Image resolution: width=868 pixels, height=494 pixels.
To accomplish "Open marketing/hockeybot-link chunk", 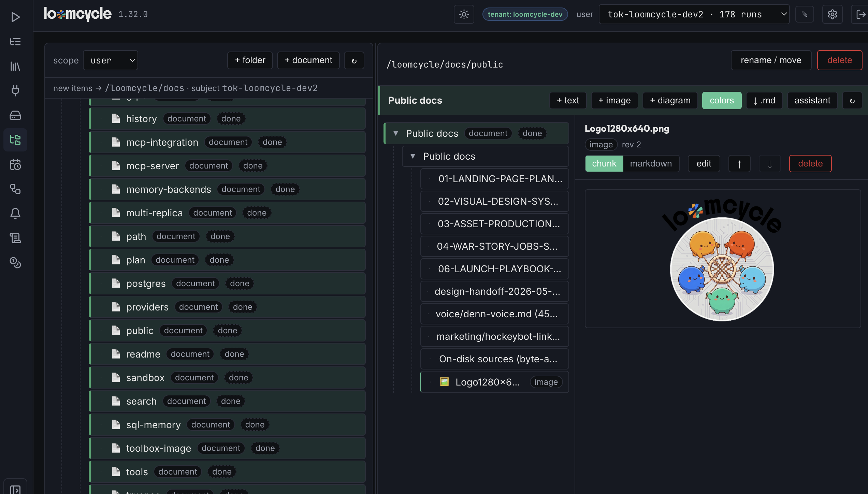I will (494, 336).
